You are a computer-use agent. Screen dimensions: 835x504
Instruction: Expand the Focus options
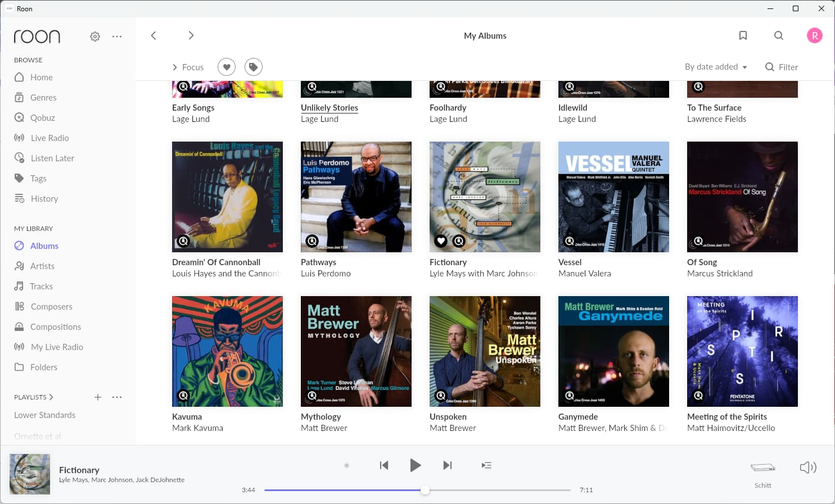pyautogui.click(x=188, y=67)
